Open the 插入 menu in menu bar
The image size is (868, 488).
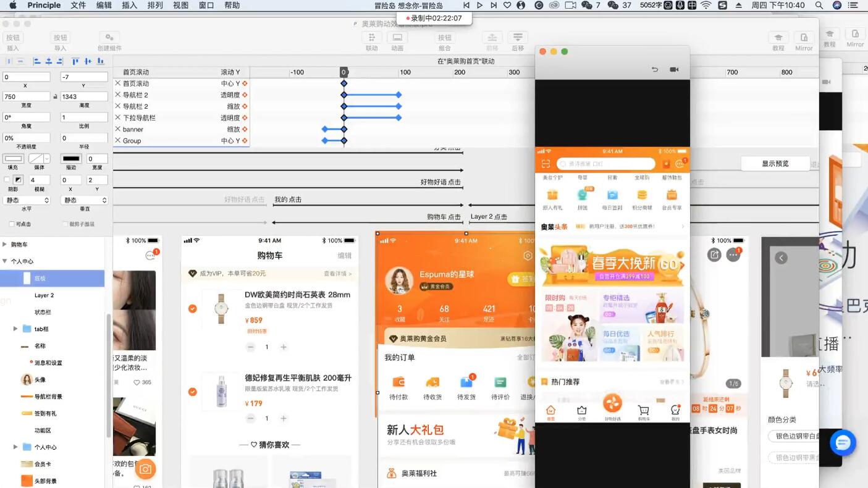coord(130,5)
